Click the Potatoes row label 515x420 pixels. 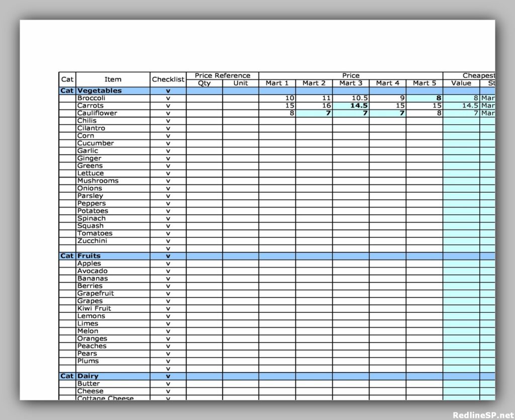coord(93,211)
